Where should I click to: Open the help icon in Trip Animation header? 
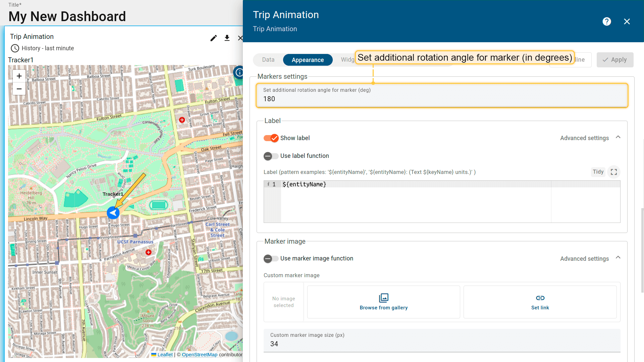tap(606, 21)
